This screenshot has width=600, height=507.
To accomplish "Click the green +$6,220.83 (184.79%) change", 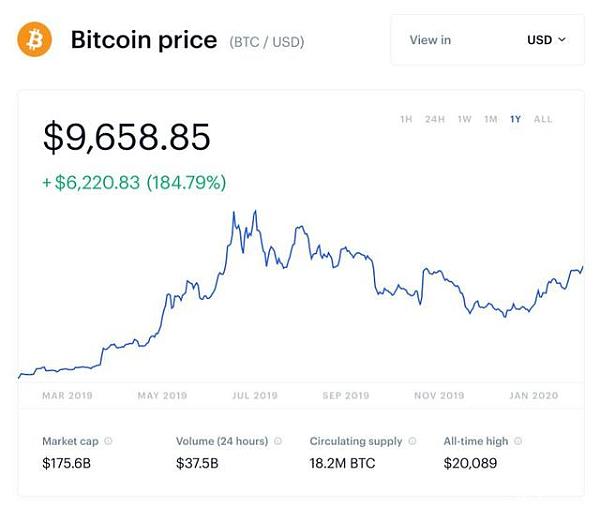I will coord(134,183).
